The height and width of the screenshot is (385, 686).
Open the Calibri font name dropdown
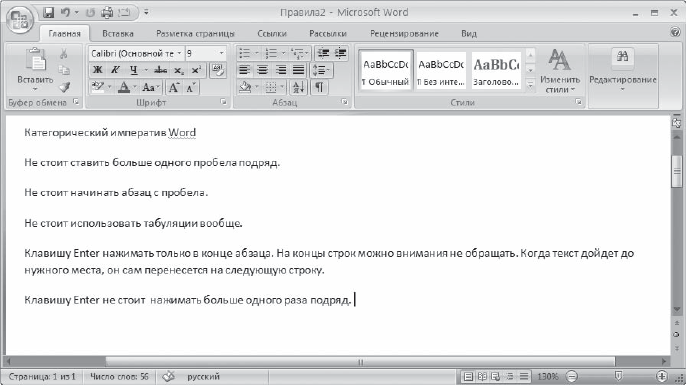point(136,53)
